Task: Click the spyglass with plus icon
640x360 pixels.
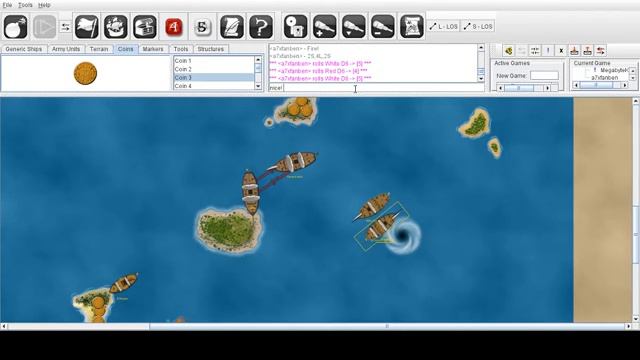Action: coord(324,27)
